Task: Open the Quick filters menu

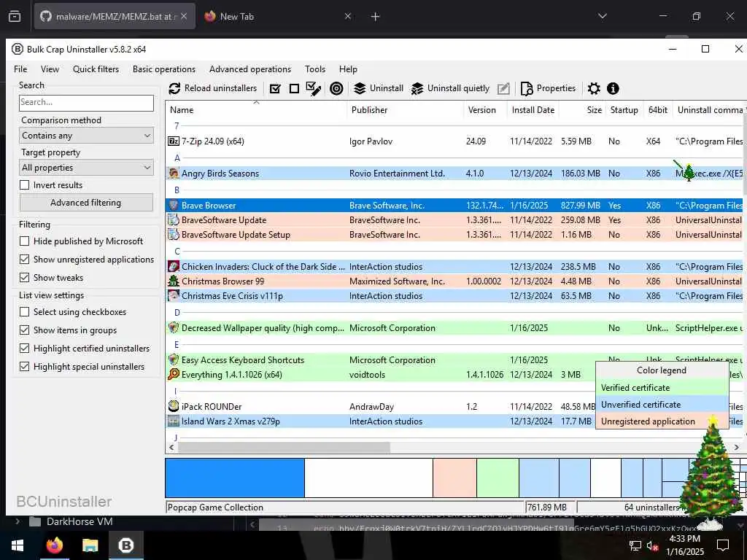Action: pos(96,69)
